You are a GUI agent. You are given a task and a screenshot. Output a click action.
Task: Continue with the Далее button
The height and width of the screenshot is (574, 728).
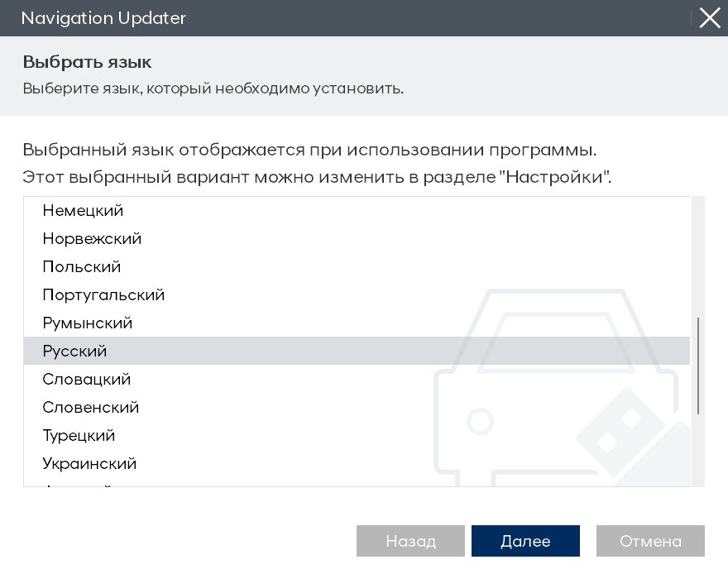525,541
